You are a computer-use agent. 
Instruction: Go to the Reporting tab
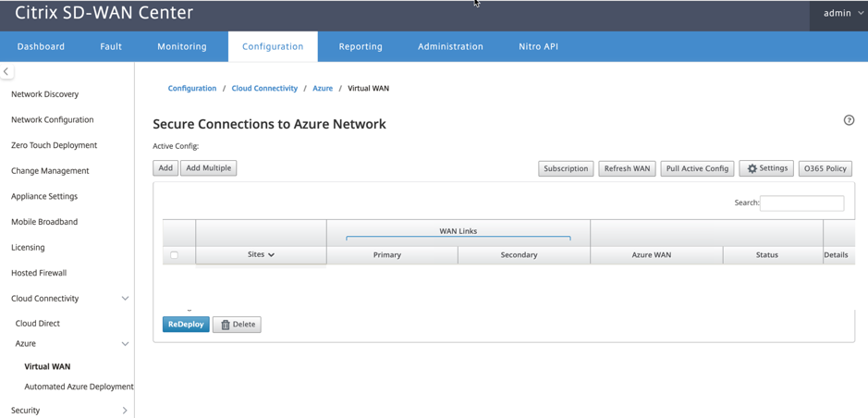tap(361, 46)
